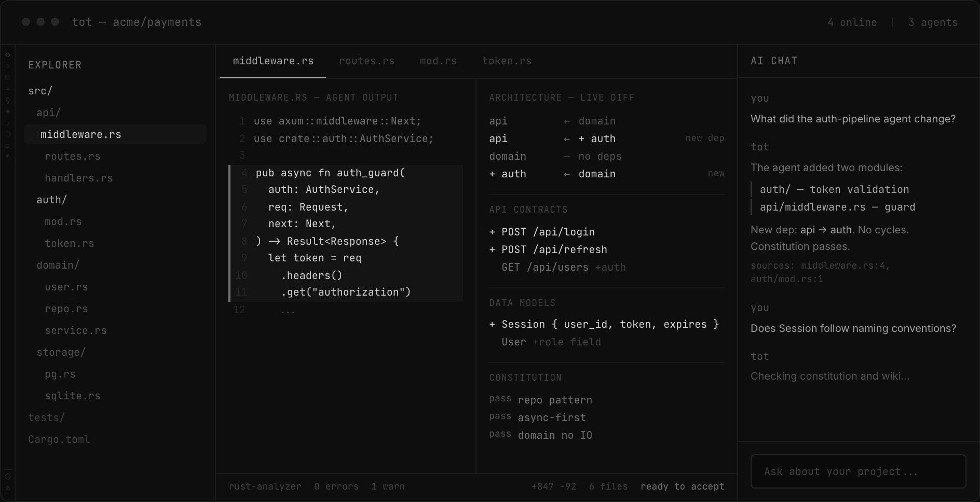Screen dimensions: 980x502
Task: Click 'auth/ — token validation' in chat
Action: 834,189
